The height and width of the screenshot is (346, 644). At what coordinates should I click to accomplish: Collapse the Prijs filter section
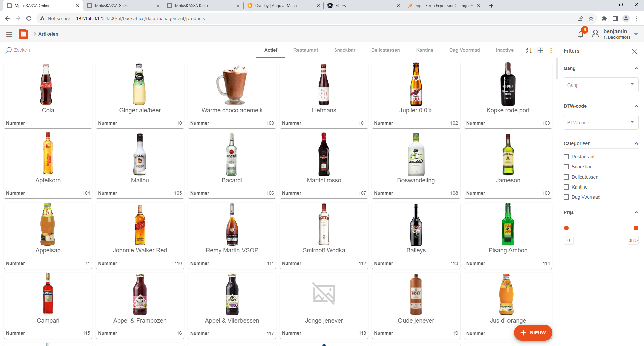[636, 212]
